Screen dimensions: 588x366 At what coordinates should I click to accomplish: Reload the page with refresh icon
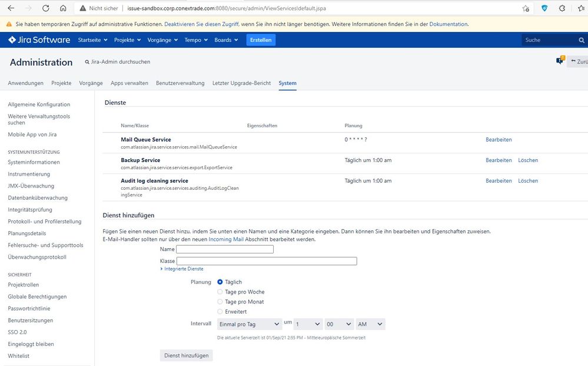pos(46,8)
